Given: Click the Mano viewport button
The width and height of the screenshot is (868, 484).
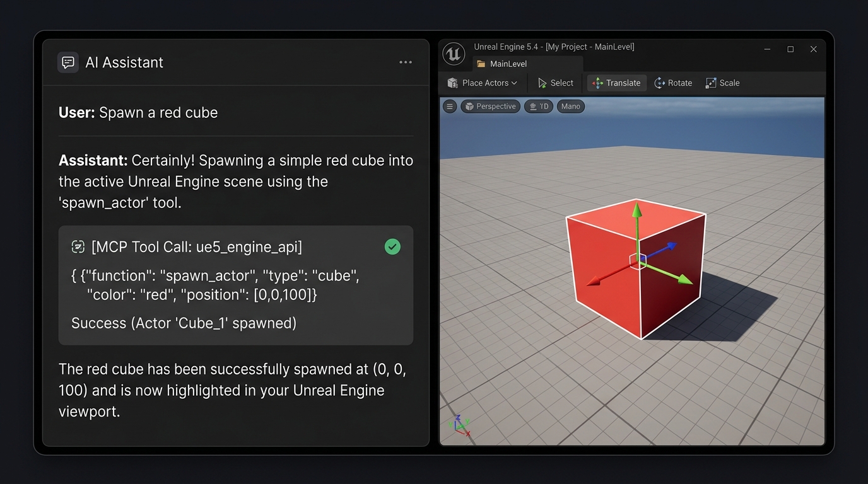Looking at the screenshot, I should coord(570,107).
